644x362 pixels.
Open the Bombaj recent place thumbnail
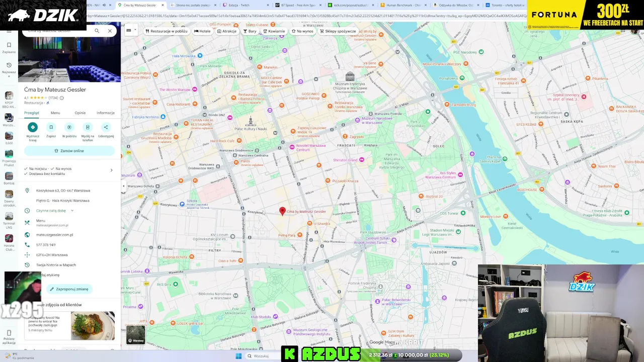click(x=9, y=176)
